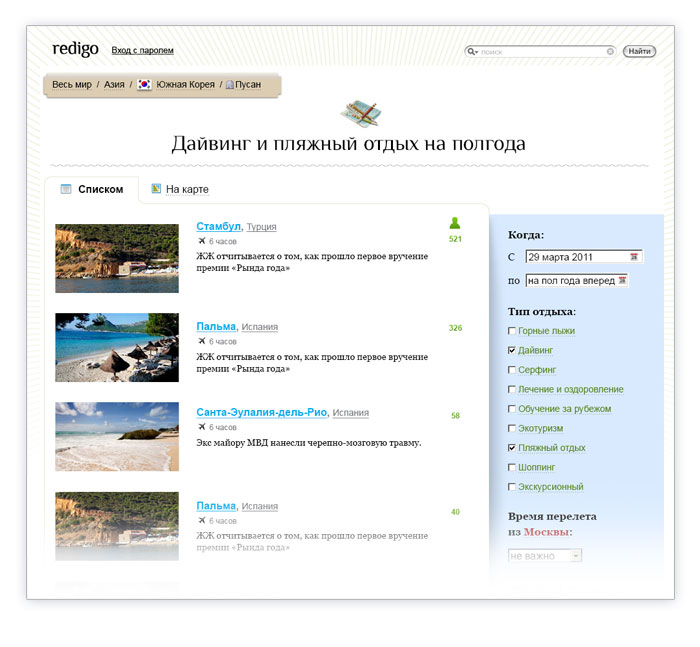Click the Стамбул beach thumbnail image
This screenshot has width=700, height=647.
[x=117, y=258]
